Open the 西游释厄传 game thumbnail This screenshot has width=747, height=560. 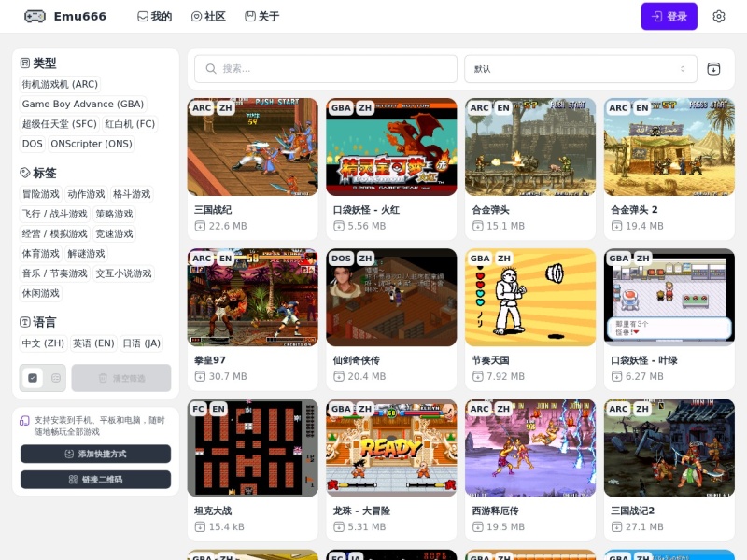pyautogui.click(x=530, y=448)
